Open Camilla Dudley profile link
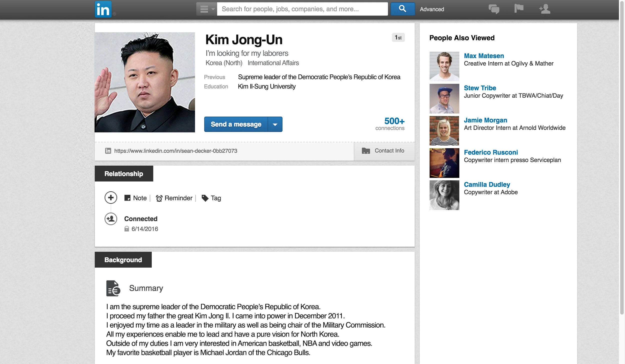This screenshot has width=625, height=364. coord(487,185)
